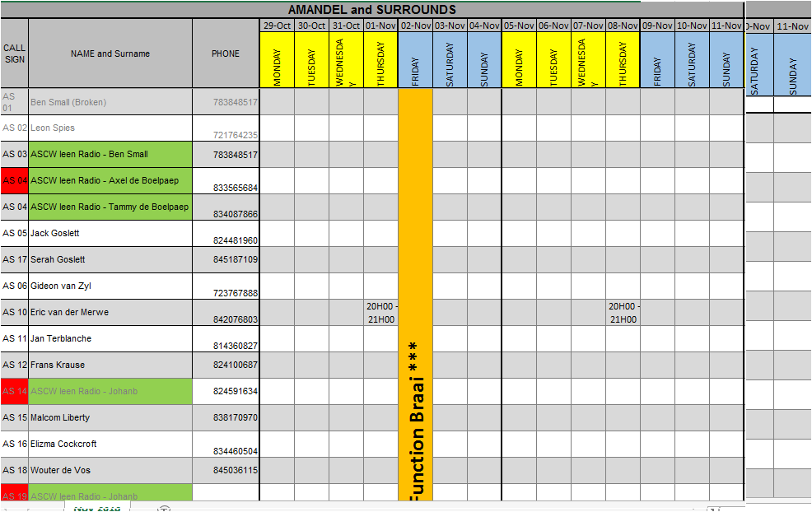
Task: Click the PHONE column header cell
Action: click(x=226, y=54)
